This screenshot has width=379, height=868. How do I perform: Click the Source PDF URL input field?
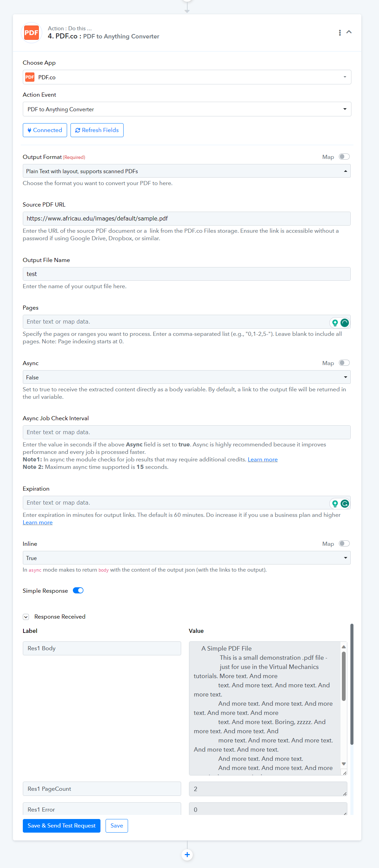(187, 218)
